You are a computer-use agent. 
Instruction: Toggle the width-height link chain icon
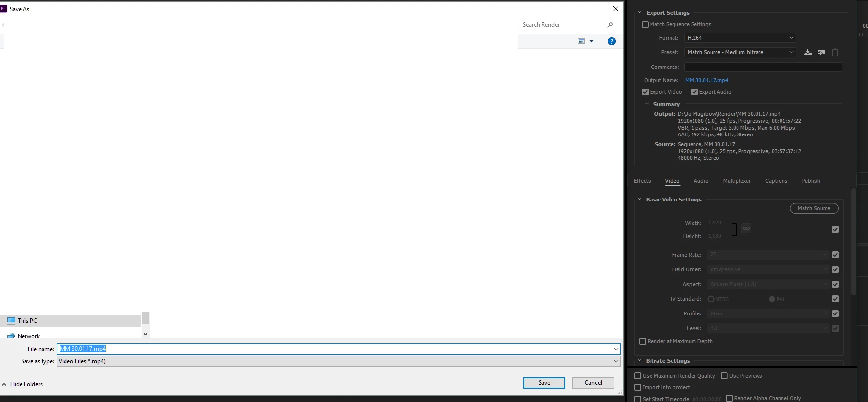[746, 228]
